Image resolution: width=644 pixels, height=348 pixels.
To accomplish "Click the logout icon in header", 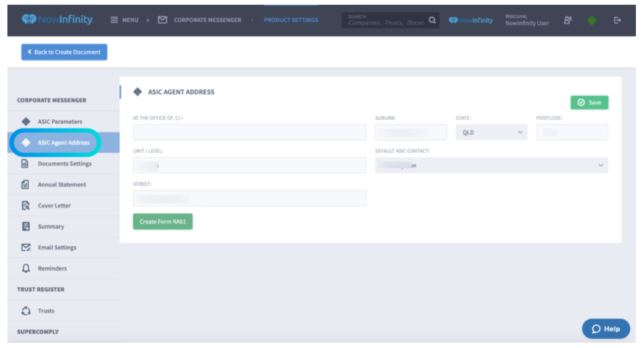I will point(617,20).
